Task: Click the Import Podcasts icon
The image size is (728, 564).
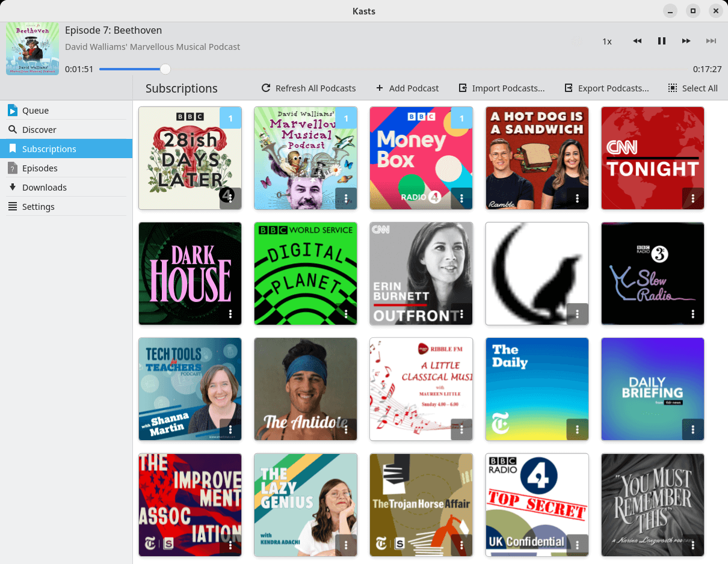Action: tap(463, 88)
